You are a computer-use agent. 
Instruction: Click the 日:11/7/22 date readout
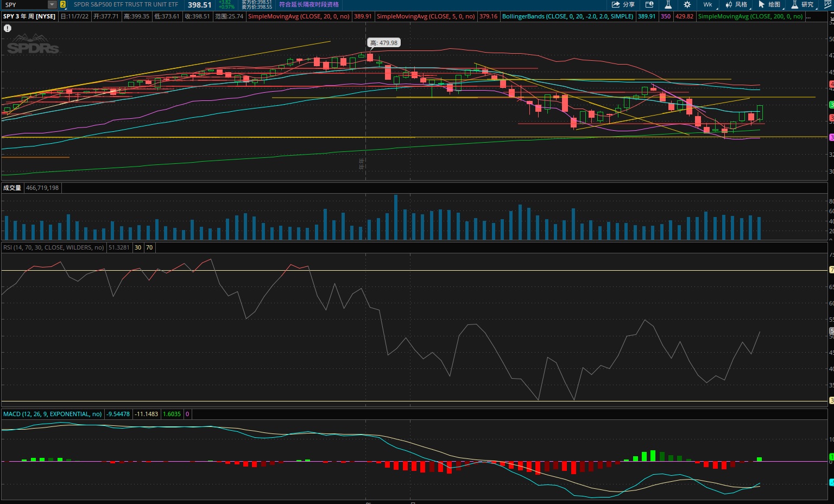(74, 16)
